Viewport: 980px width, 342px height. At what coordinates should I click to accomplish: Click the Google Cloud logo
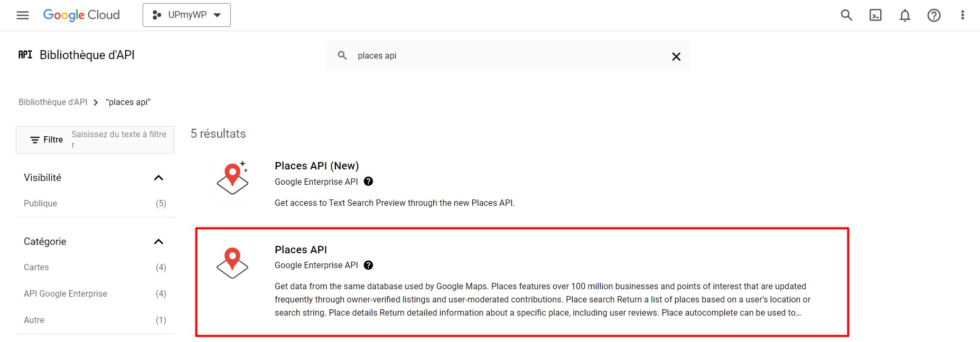[x=81, y=15]
